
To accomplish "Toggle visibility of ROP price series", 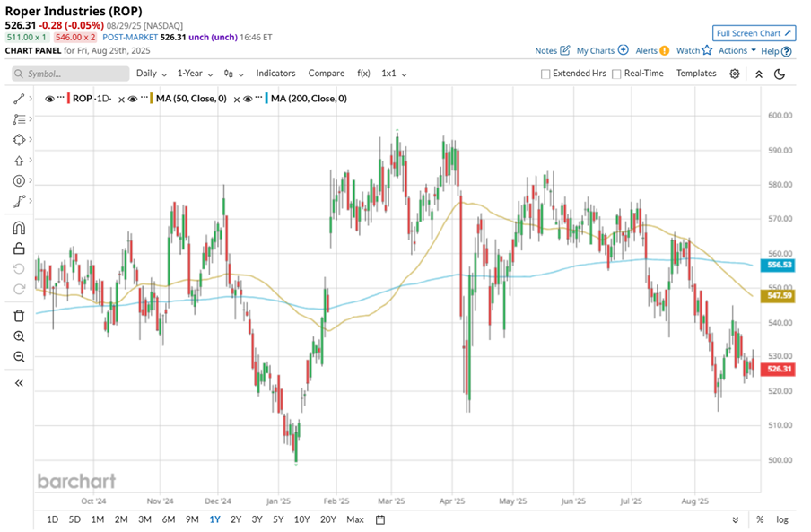I will [49, 99].
